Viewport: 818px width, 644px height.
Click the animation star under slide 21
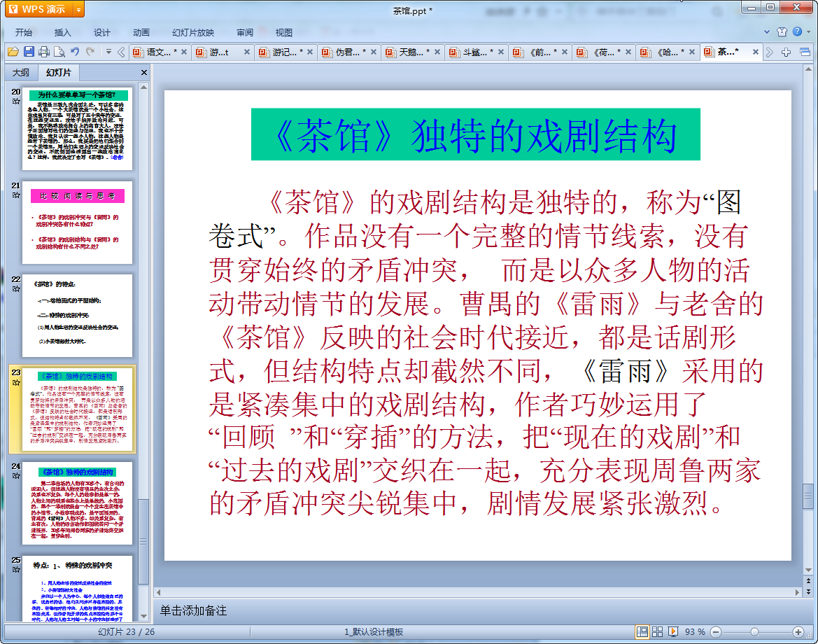coord(16,195)
